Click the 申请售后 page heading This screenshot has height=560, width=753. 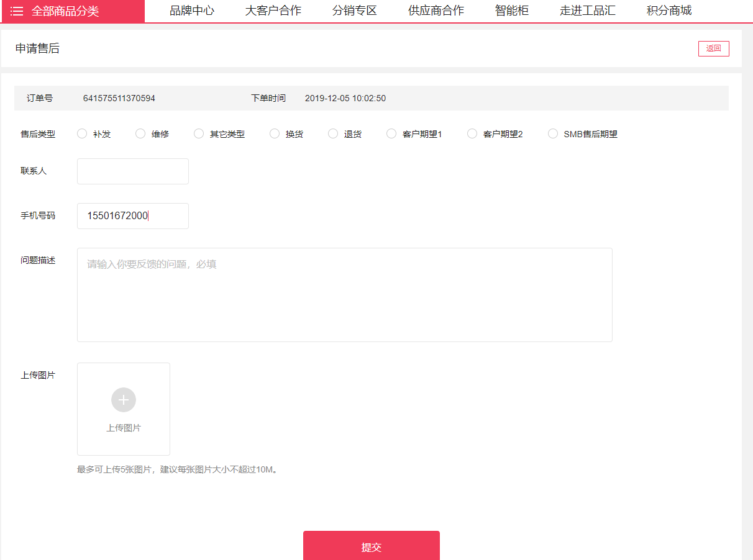click(x=37, y=48)
